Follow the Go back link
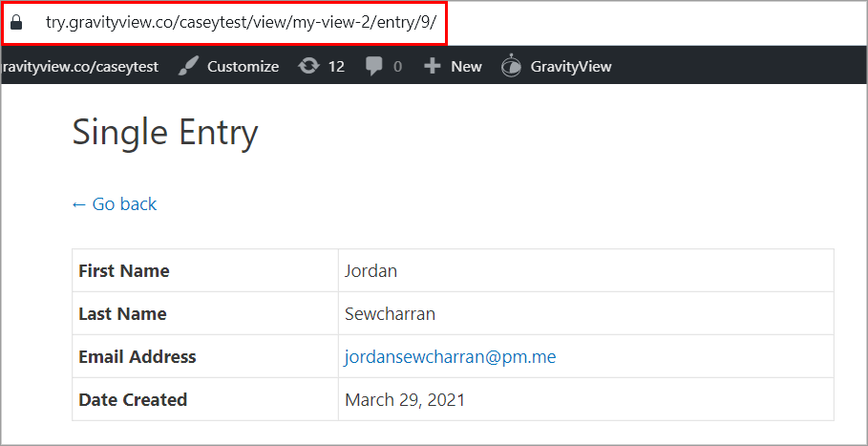Viewport: 868px width, 446px height. 115,203
